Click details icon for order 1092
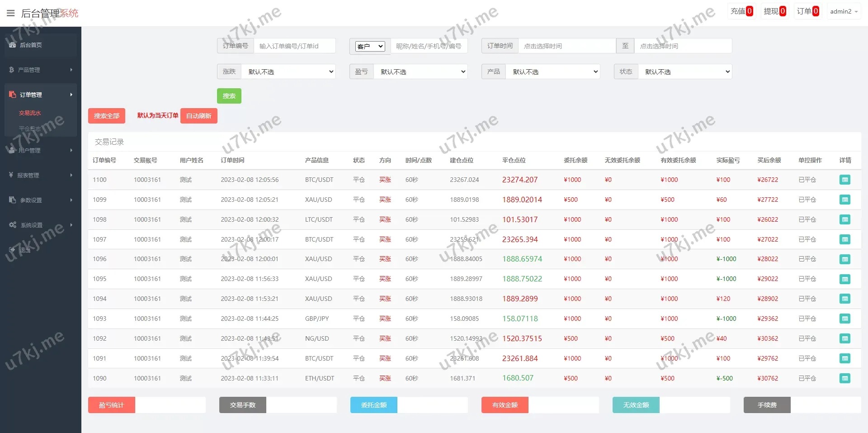This screenshot has width=868, height=433. (844, 338)
